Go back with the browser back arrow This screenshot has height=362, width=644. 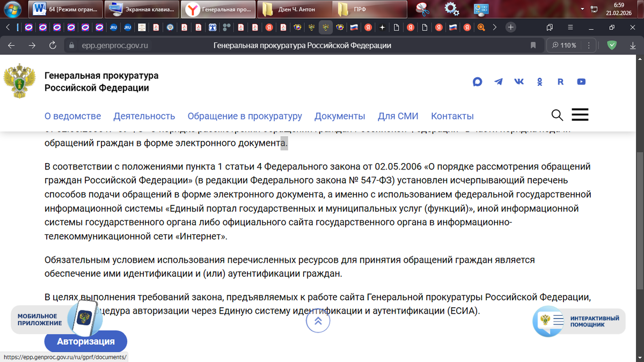click(x=11, y=46)
